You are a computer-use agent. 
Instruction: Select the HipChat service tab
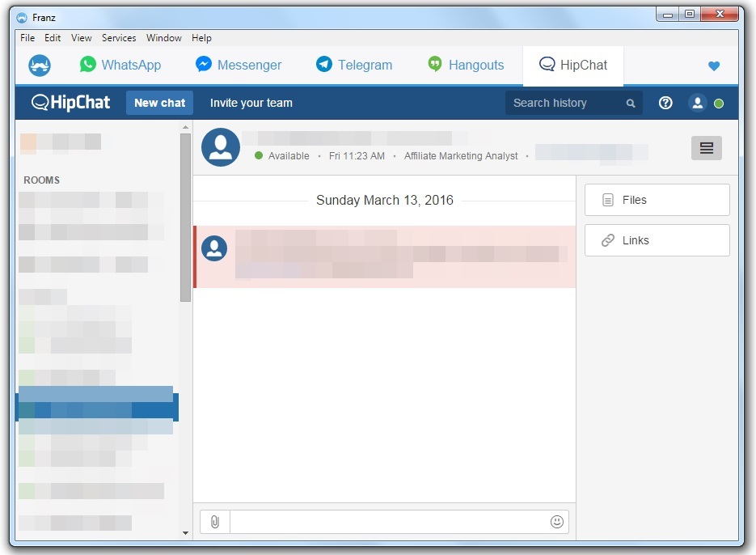[x=573, y=66]
